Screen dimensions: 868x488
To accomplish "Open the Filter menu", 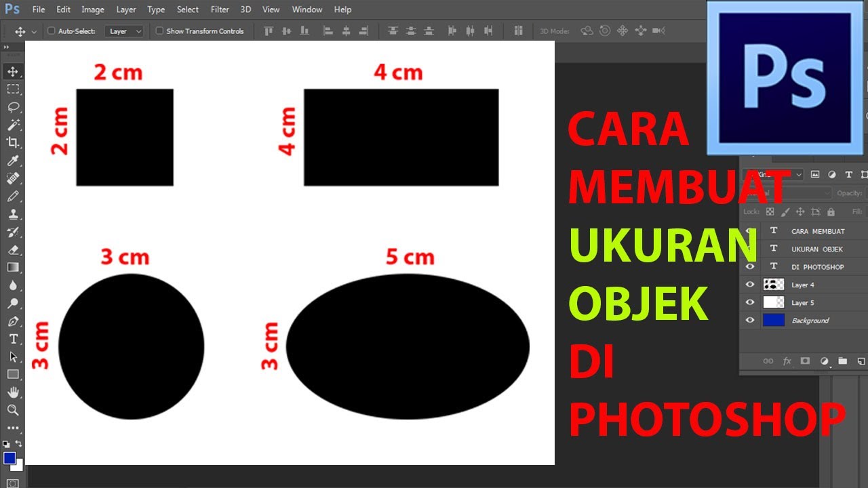I will click(x=220, y=9).
